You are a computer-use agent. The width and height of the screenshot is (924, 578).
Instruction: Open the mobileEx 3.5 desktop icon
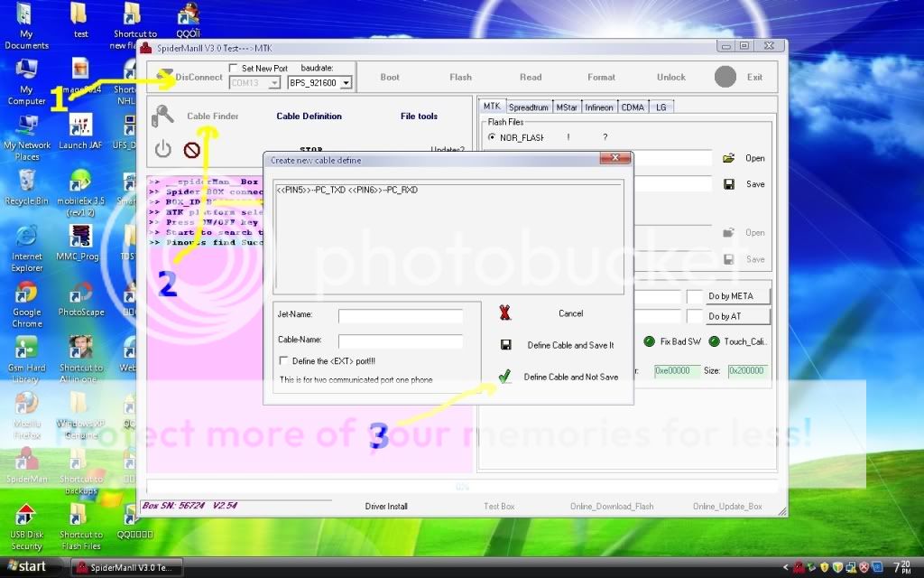click(x=80, y=193)
